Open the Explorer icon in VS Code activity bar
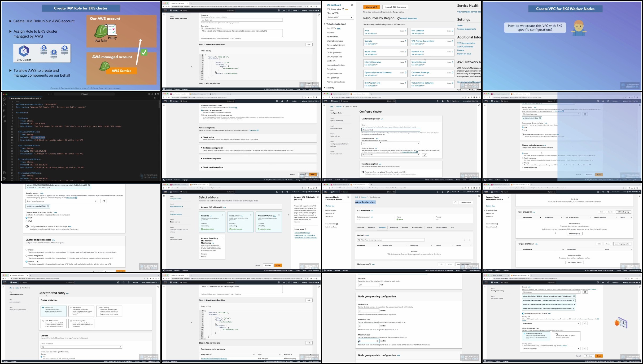 pyautogui.click(x=4, y=99)
